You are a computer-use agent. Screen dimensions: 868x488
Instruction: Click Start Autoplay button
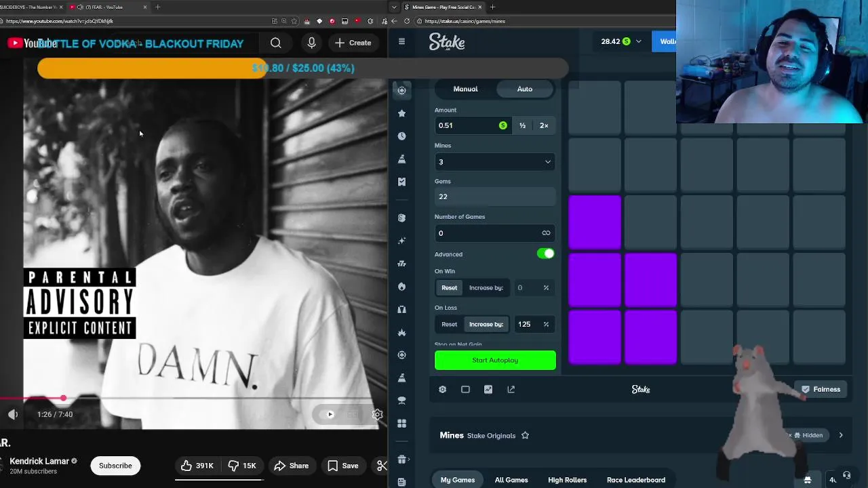pyautogui.click(x=495, y=360)
